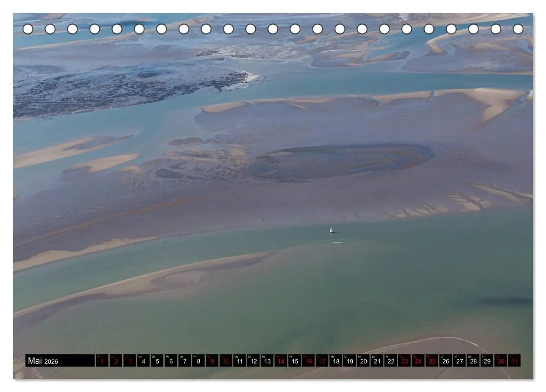Select date 18 (Mo) in calendar strip
Viewport: 546px width, 392px height.
coord(336,361)
